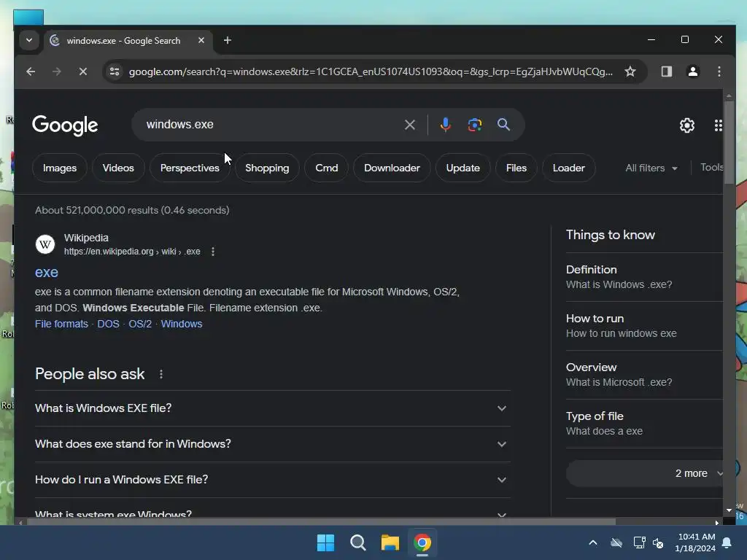Viewport: 747px width, 560px height.
Task: View site information icon in address bar
Action: (115, 71)
